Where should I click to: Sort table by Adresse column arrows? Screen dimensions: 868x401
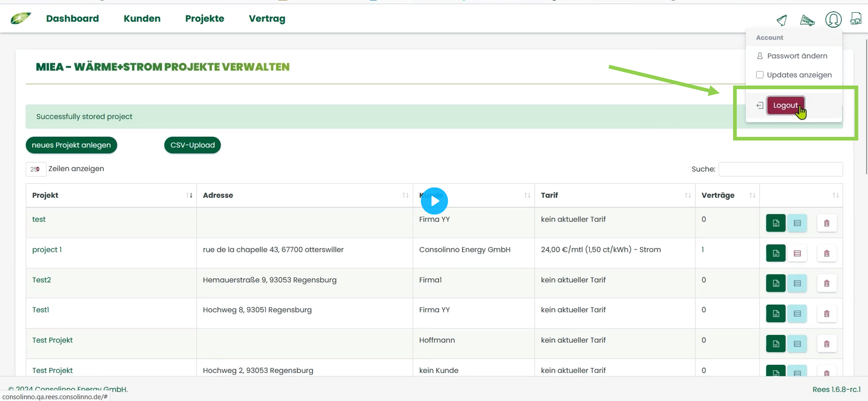coord(405,195)
